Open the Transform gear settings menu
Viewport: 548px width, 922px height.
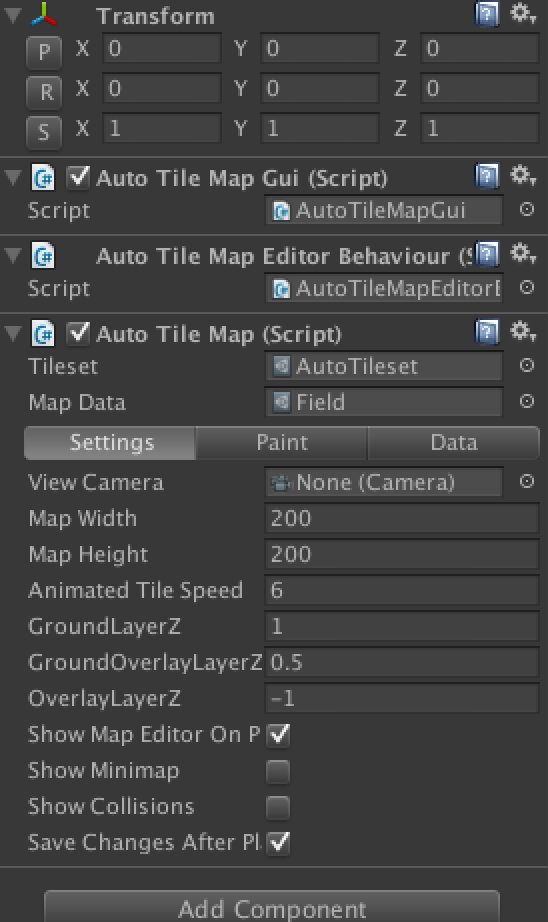coord(522,14)
